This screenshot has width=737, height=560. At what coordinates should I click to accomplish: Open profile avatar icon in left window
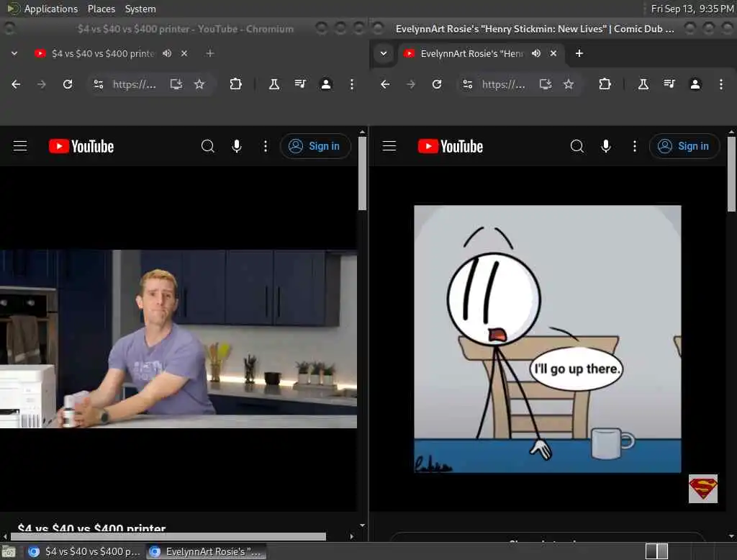point(326,84)
